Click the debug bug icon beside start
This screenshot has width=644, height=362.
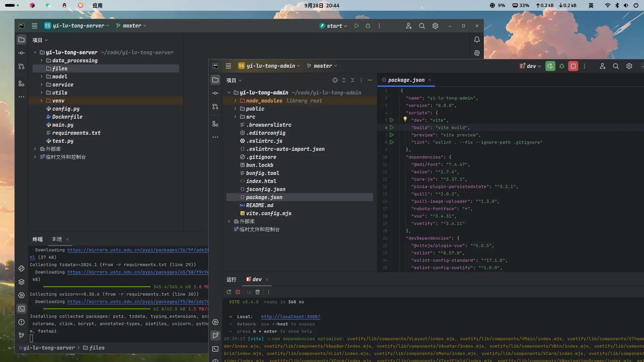(x=368, y=26)
